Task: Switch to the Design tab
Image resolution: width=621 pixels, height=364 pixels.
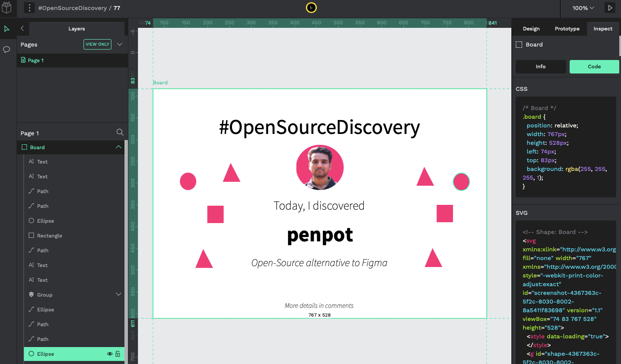Action: pyautogui.click(x=531, y=29)
